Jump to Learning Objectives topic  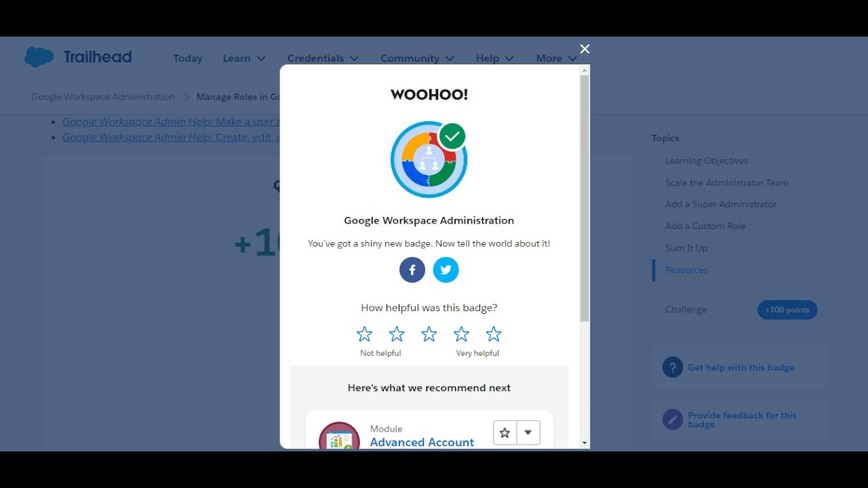pyautogui.click(x=707, y=161)
